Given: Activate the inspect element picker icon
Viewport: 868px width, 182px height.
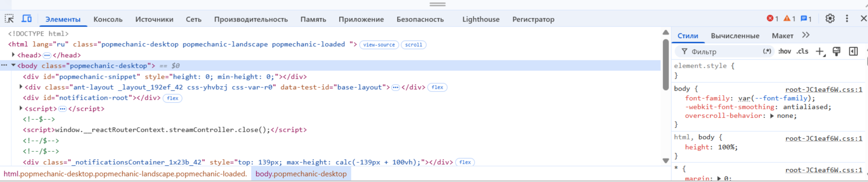Looking at the screenshot, I should pos(9,19).
